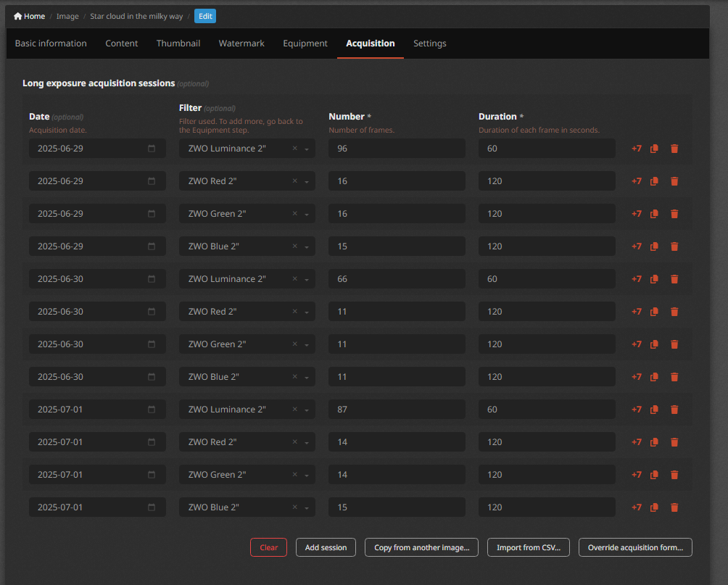Delete the 2025-06-30 ZWO Luminance session

point(674,279)
